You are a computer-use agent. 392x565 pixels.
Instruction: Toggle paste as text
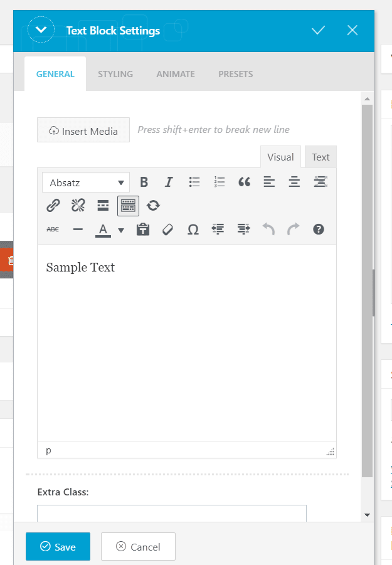click(143, 229)
